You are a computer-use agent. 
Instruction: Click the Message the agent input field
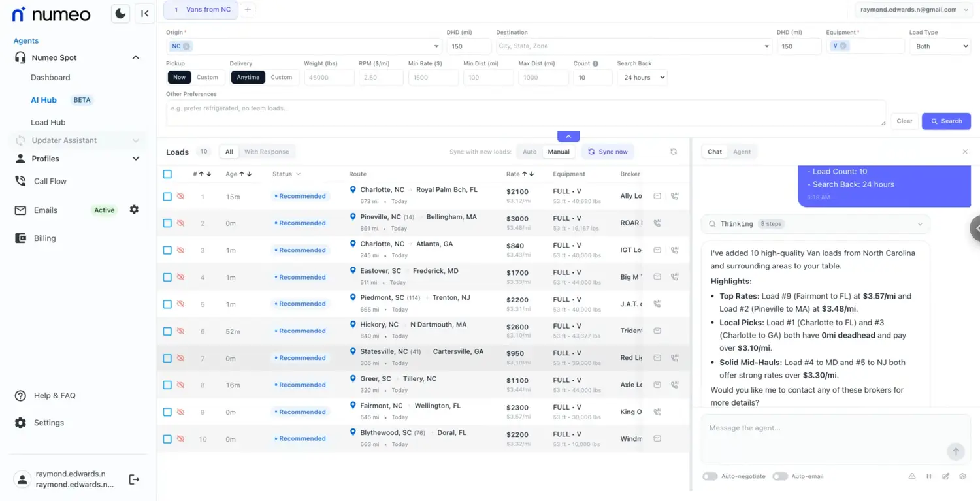(823, 428)
